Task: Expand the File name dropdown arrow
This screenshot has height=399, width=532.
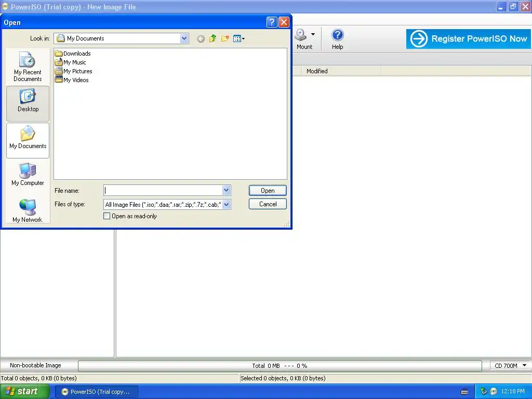Action: tap(227, 190)
